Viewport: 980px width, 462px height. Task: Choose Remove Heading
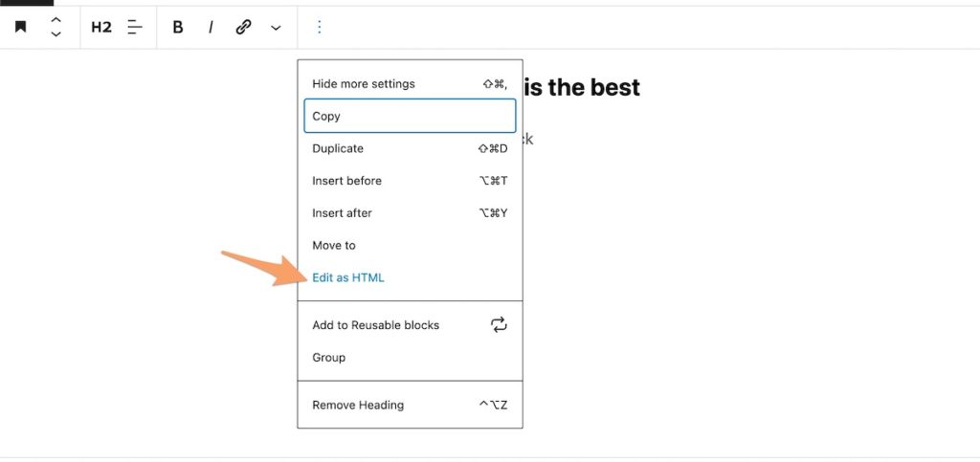[x=410, y=406]
